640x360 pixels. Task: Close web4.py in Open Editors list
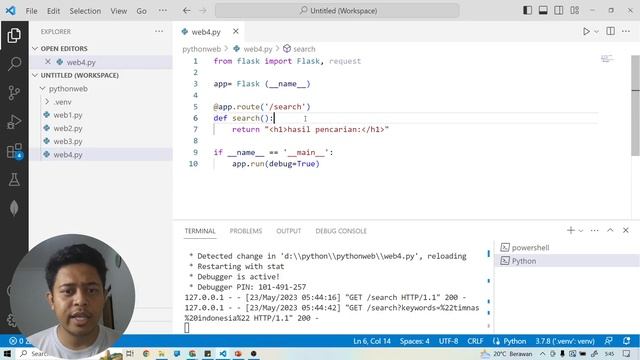(x=48, y=62)
